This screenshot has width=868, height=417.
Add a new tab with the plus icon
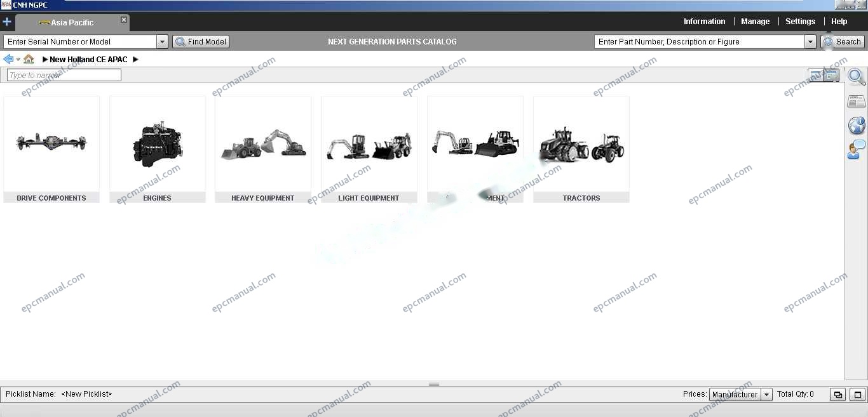[x=7, y=22]
